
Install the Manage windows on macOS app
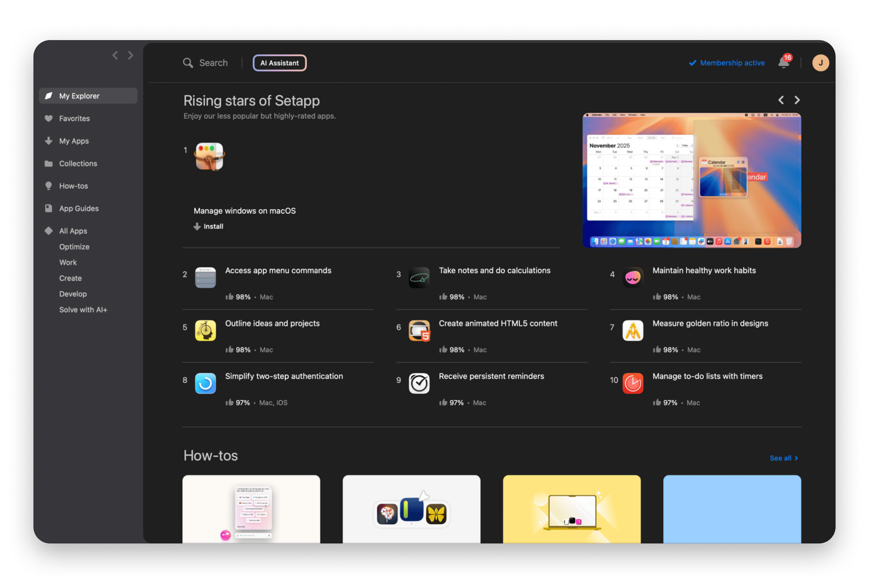point(209,226)
